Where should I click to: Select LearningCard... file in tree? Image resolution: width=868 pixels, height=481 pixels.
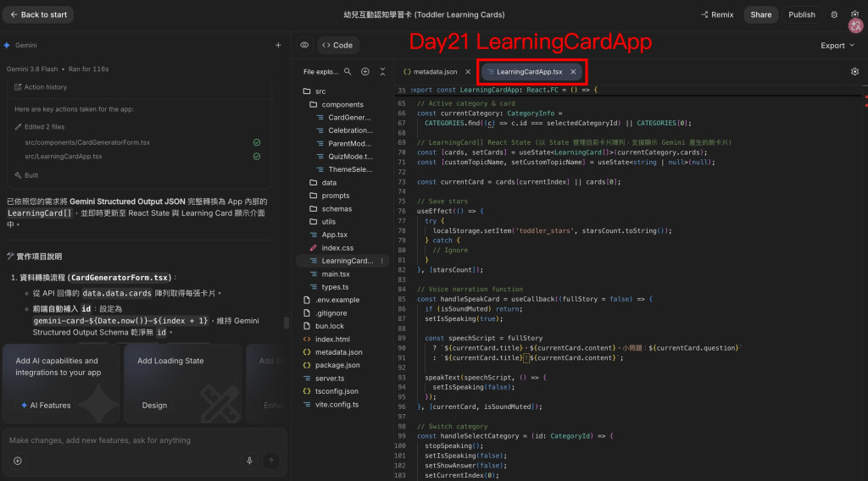[x=341, y=261]
